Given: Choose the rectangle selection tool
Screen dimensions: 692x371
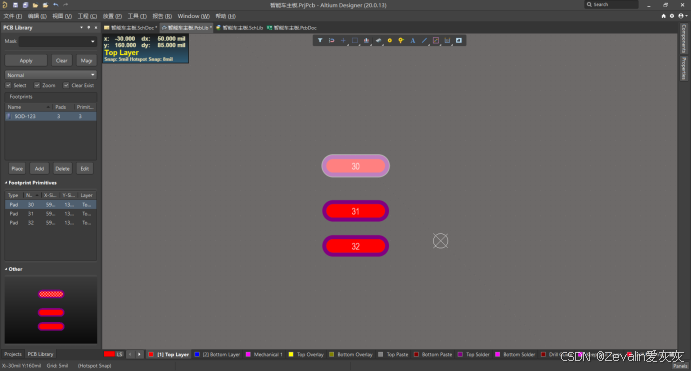Looking at the screenshot, I should pos(355,41).
